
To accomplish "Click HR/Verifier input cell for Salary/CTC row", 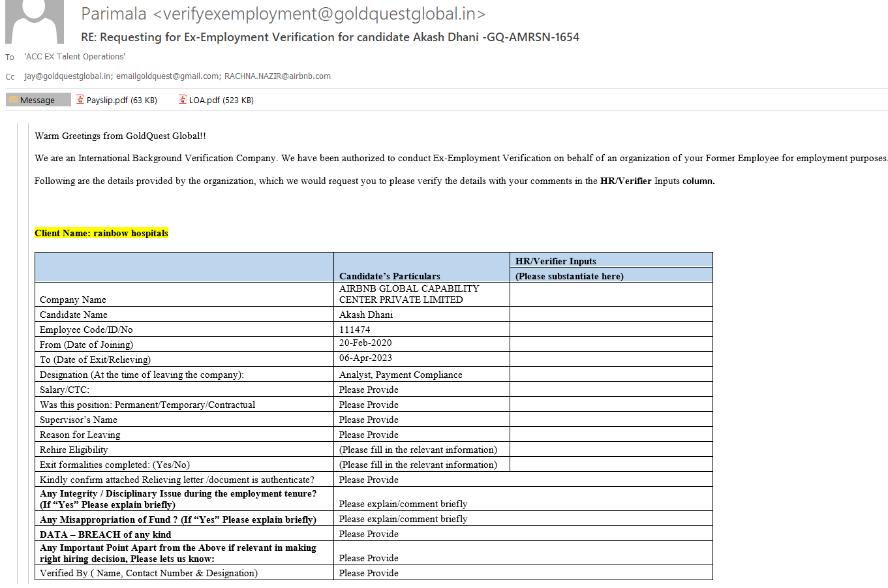I will point(611,390).
